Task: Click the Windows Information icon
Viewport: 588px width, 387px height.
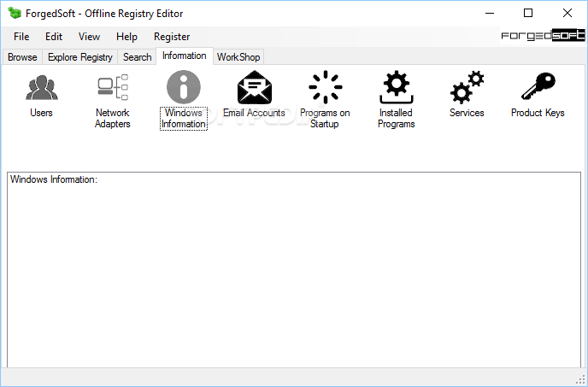Action: point(184,87)
